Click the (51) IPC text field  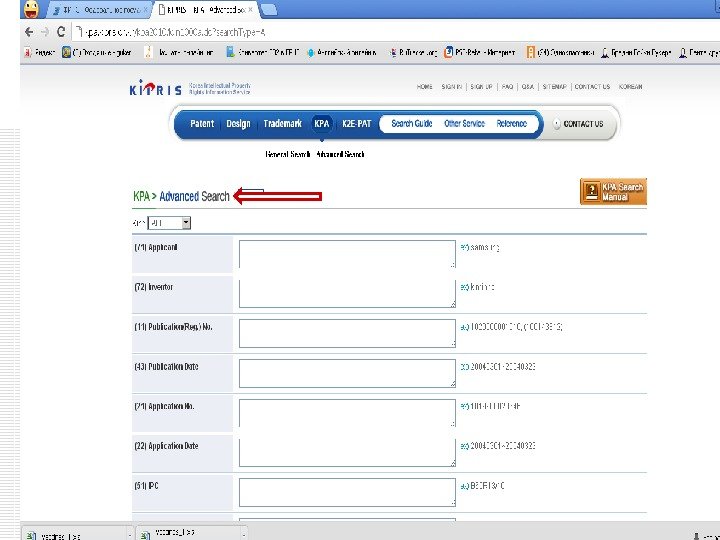pos(347,492)
